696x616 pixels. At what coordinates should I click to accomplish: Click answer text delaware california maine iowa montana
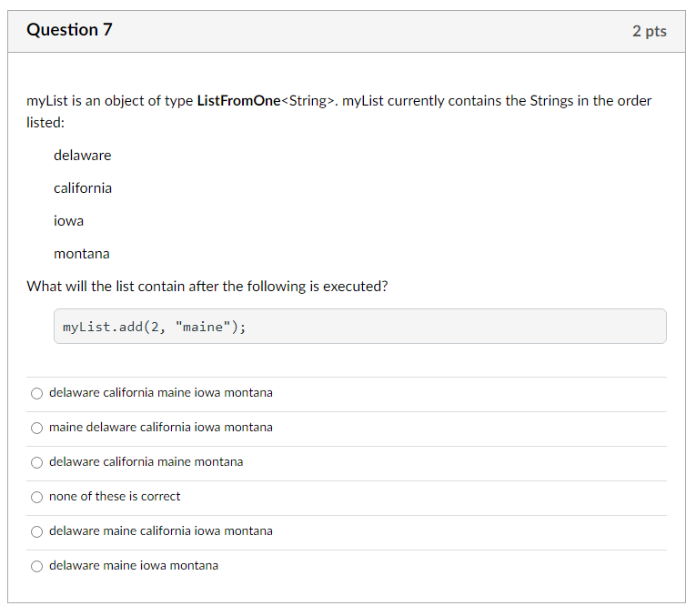click(161, 393)
